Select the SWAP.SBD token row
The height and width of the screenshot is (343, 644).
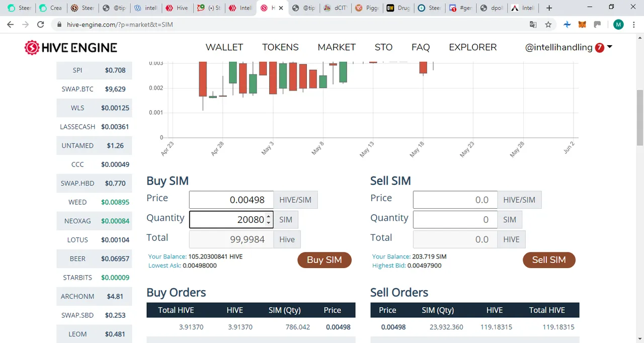coord(94,315)
